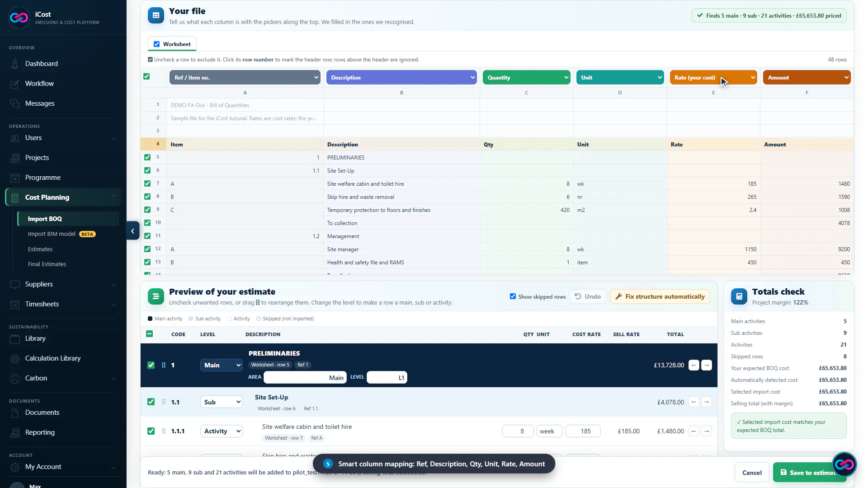Uncheck the PRELIMINARIES estimate row
This screenshot has width=868, height=488.
click(151, 365)
